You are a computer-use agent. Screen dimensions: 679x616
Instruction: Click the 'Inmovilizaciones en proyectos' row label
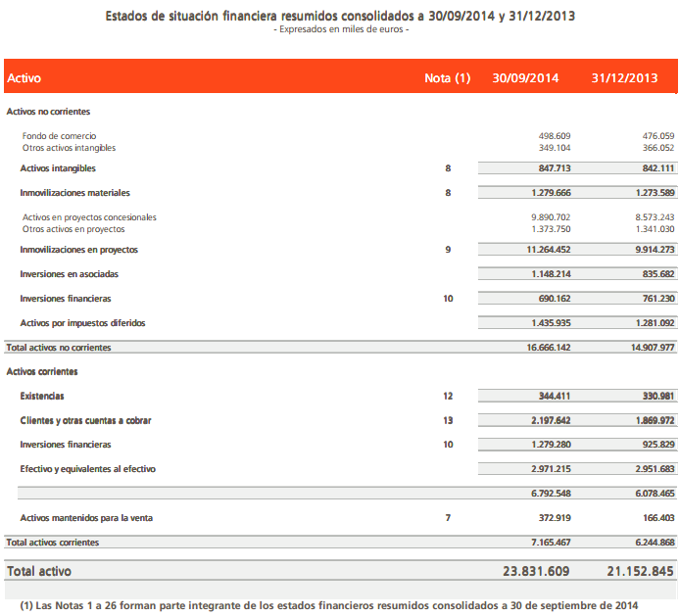pyautogui.click(x=78, y=250)
